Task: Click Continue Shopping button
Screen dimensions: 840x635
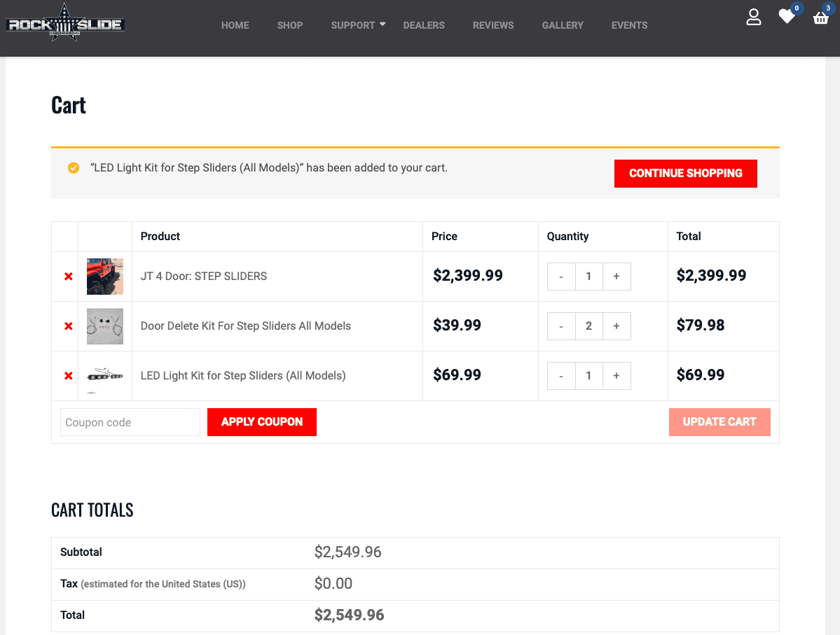Action: (686, 174)
